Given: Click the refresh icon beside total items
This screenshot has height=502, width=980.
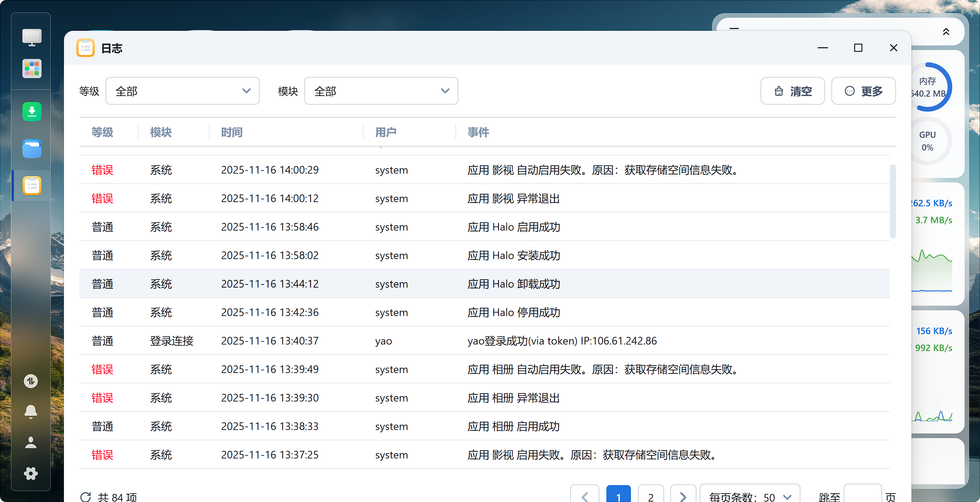Looking at the screenshot, I should click(86, 497).
